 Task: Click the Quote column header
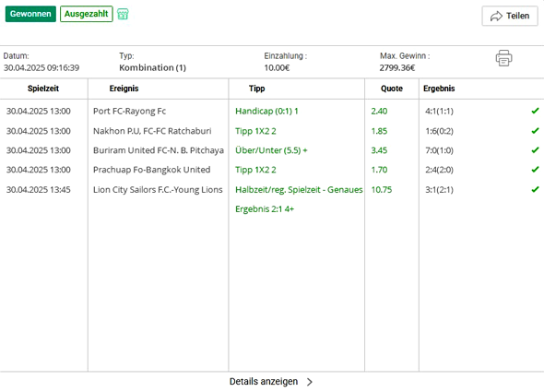(x=392, y=89)
